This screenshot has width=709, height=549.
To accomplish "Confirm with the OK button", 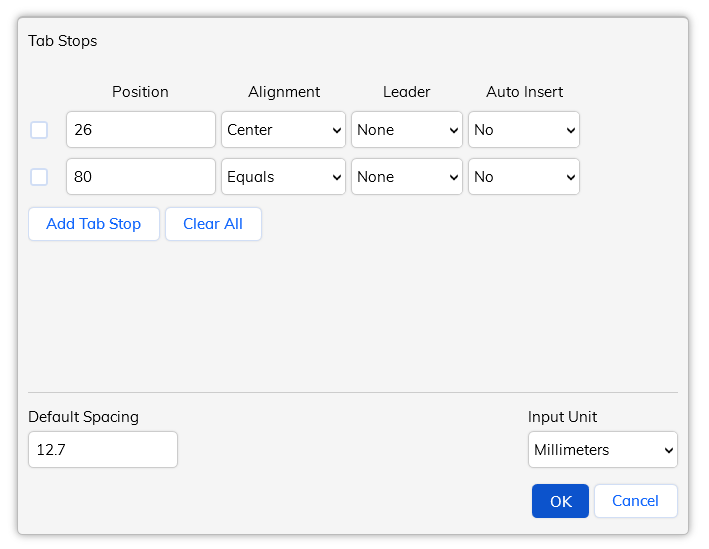I will click(560, 501).
